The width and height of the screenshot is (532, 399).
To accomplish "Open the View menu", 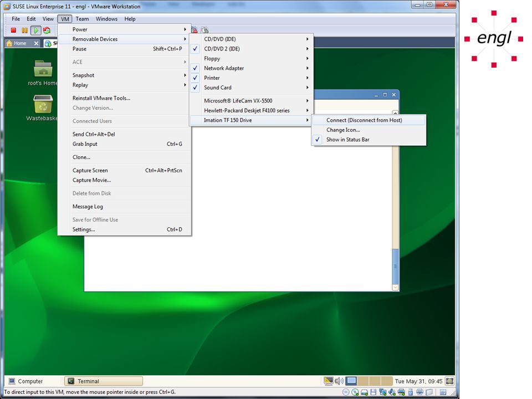I will point(48,19).
